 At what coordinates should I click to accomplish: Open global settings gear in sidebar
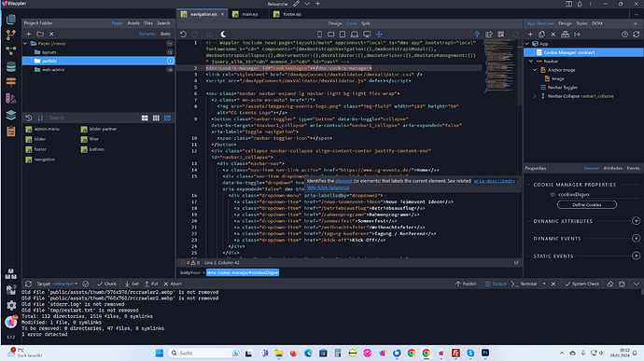point(11,305)
